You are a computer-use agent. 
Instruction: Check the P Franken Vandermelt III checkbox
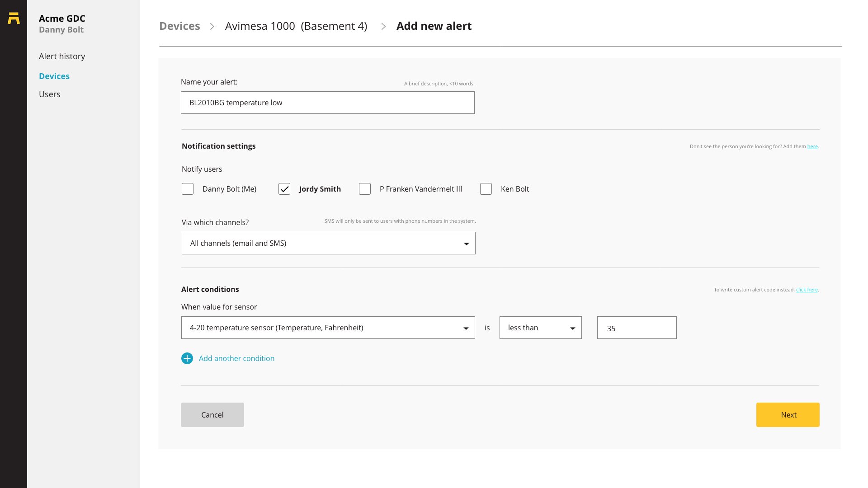tap(365, 189)
